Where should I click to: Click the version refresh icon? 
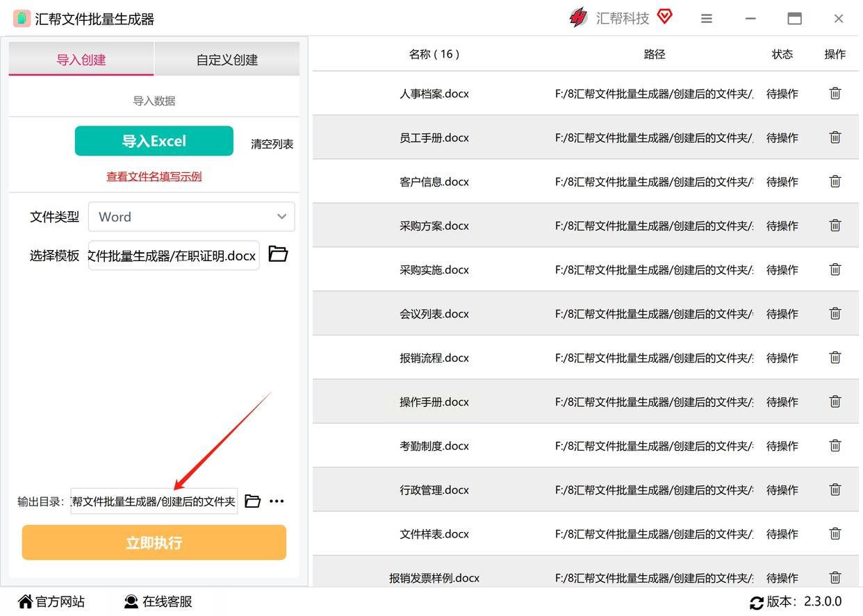pyautogui.click(x=757, y=602)
